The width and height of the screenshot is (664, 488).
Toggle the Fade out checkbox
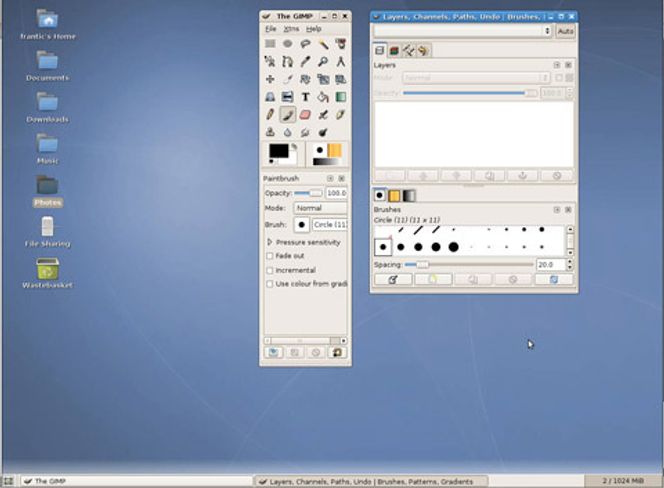coord(270,256)
